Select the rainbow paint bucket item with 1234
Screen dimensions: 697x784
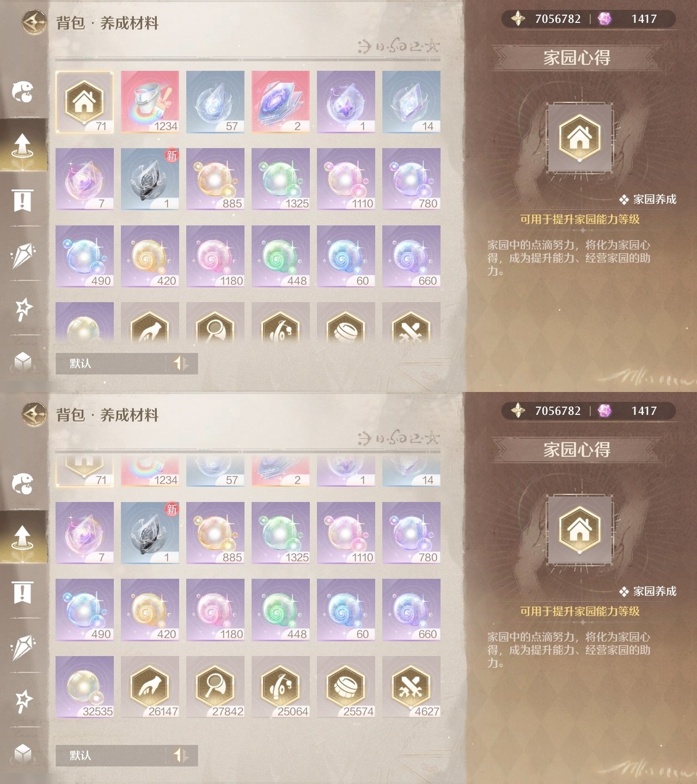[150, 102]
